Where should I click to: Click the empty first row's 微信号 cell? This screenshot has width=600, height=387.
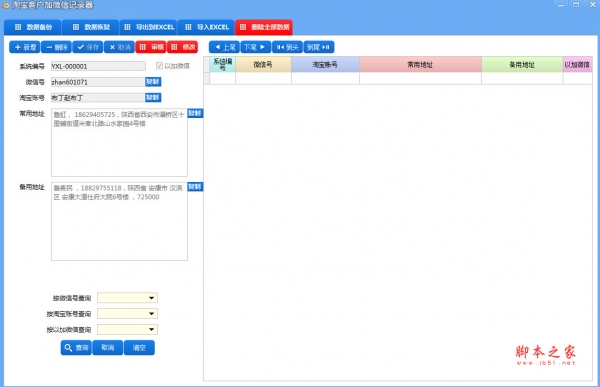263,78
